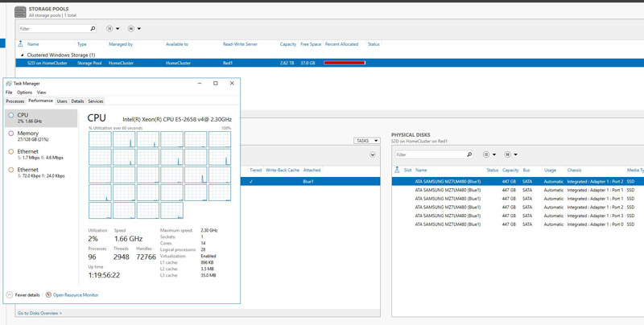Screen dimensions: 644x325
Task: Click the Storage Pools filter search magnifier
Action: tap(93, 29)
